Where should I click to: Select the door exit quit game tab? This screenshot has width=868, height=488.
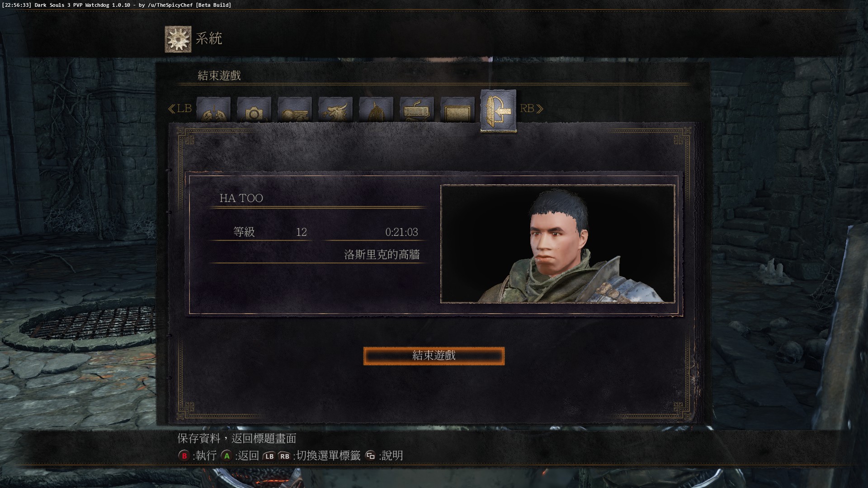pos(498,111)
